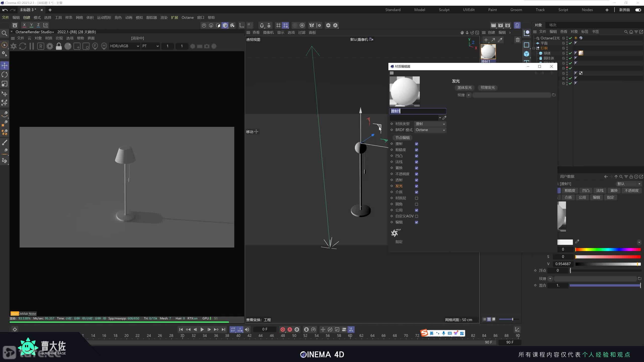This screenshot has width=644, height=362.
Task: Select the Move tool in left toolbar
Action: coord(5,66)
